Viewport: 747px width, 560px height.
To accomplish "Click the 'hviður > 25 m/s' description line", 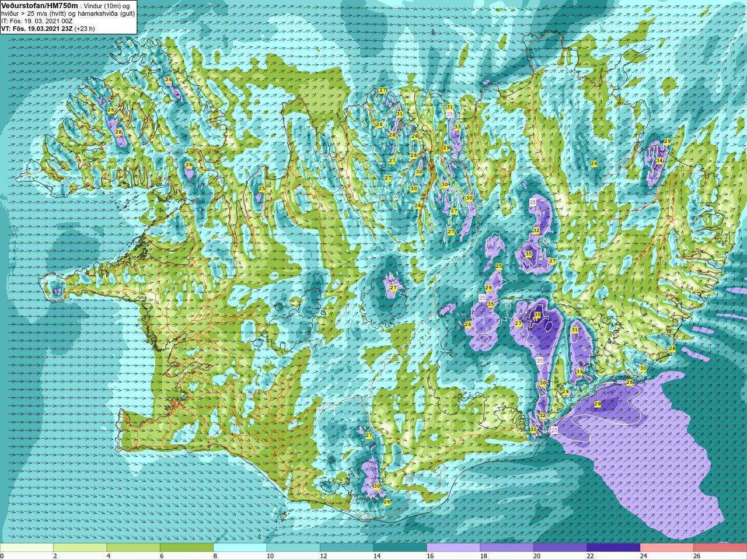I will point(68,13).
